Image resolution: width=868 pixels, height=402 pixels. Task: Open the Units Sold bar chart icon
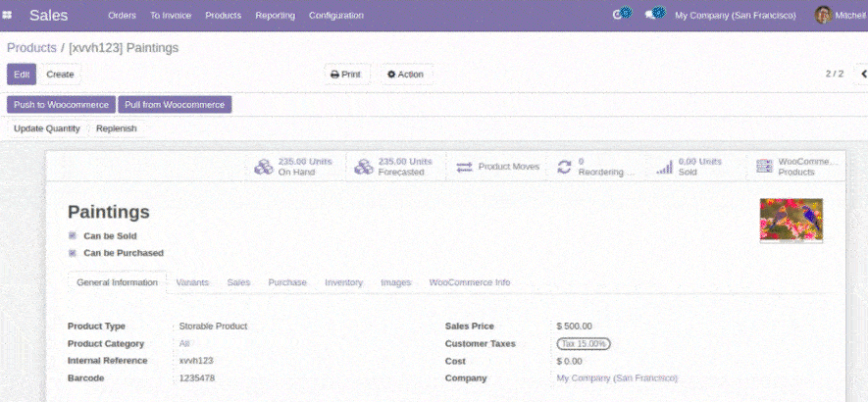click(664, 167)
